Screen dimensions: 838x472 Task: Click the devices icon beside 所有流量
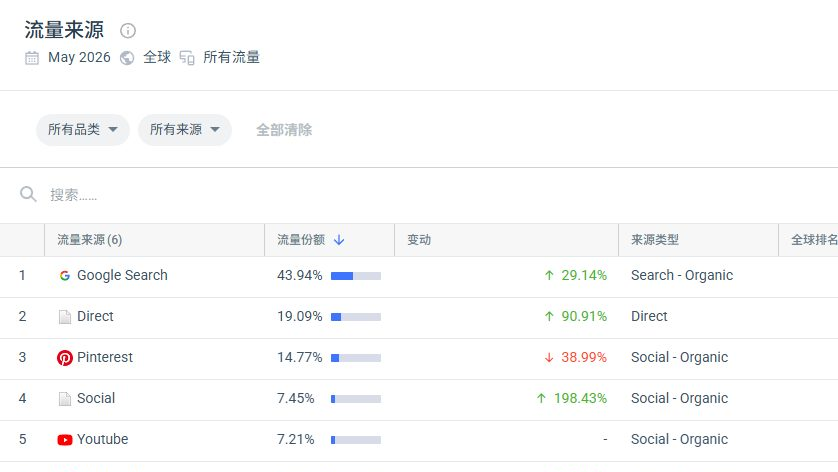tap(187, 58)
